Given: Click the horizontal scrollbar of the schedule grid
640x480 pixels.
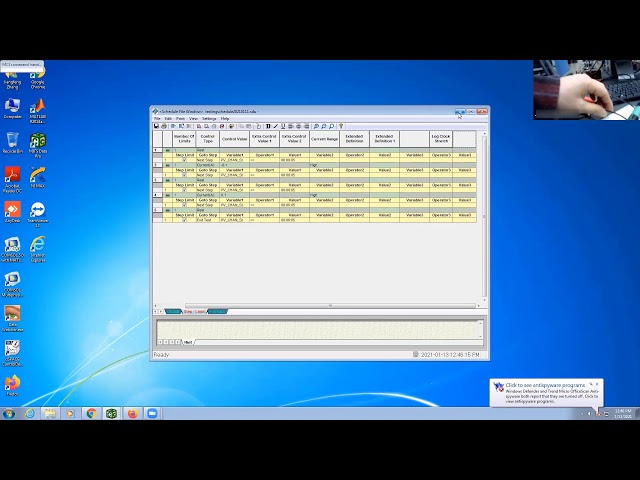Looking at the screenshot, I should pyautogui.click(x=330, y=305).
